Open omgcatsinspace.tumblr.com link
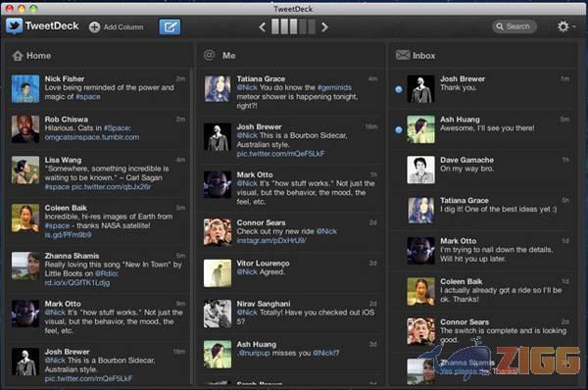Screen dimensions: 588x390 point(92,137)
